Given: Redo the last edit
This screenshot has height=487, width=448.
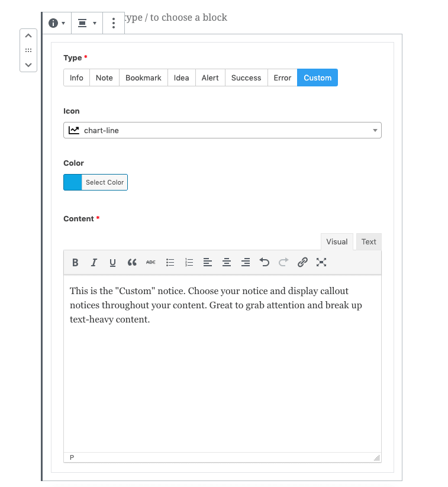Looking at the screenshot, I should (x=283, y=263).
